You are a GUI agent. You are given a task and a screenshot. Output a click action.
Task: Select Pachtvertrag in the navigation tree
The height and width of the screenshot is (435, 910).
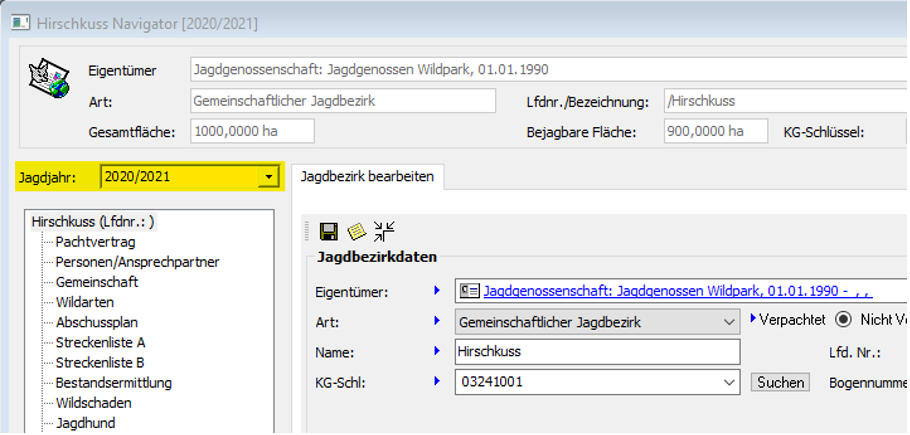95,242
